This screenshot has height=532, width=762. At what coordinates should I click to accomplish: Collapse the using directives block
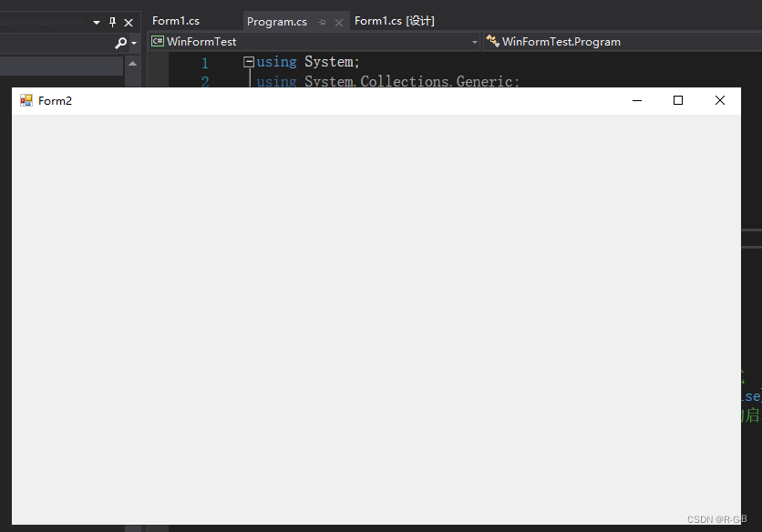[249, 62]
